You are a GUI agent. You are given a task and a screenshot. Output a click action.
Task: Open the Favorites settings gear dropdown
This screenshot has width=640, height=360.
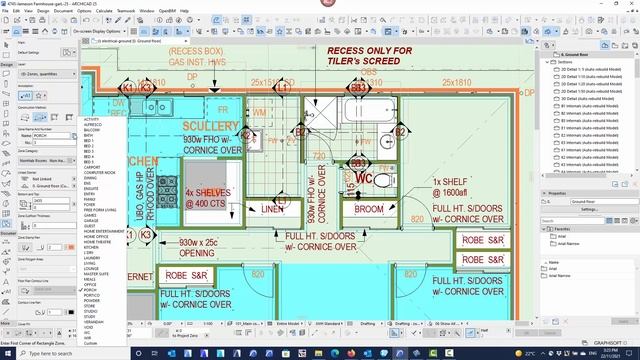(634, 221)
